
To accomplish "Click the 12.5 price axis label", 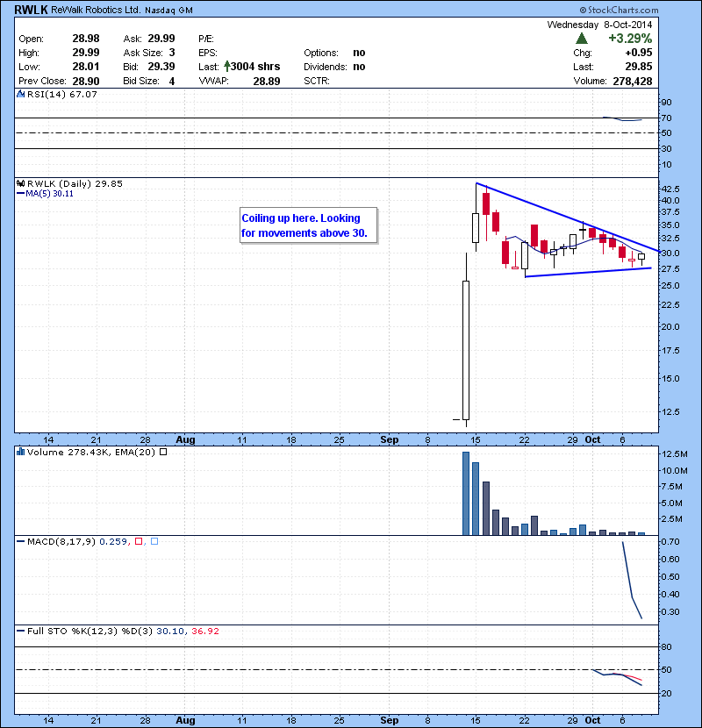I will 670,412.
